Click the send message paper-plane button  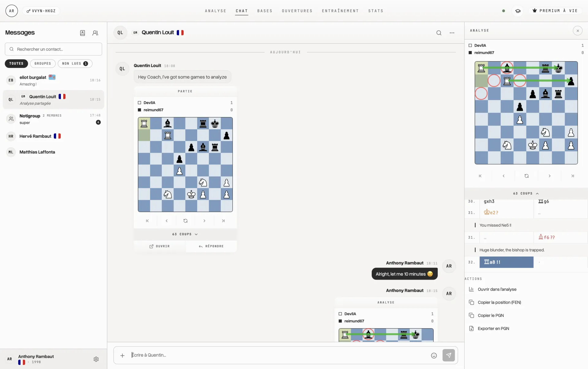pos(449,355)
